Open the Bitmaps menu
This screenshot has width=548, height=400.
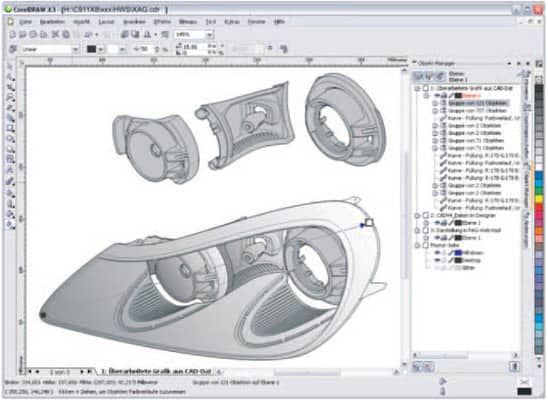click(188, 22)
